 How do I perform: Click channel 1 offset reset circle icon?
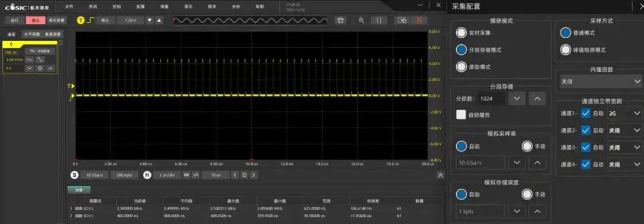click(x=40, y=68)
